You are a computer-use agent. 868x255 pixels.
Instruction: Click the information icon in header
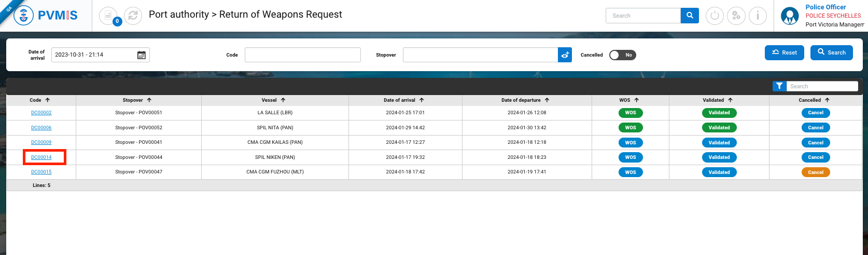[758, 16]
